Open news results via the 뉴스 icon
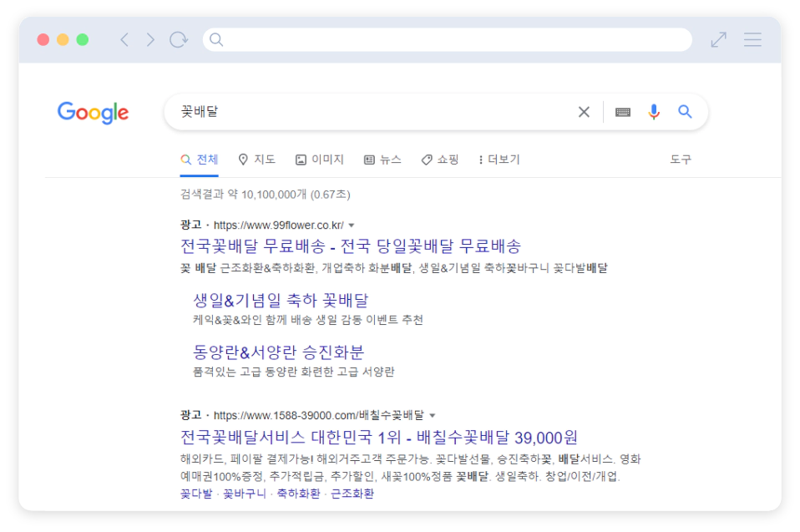The height and width of the screenshot is (532, 800). 383,159
